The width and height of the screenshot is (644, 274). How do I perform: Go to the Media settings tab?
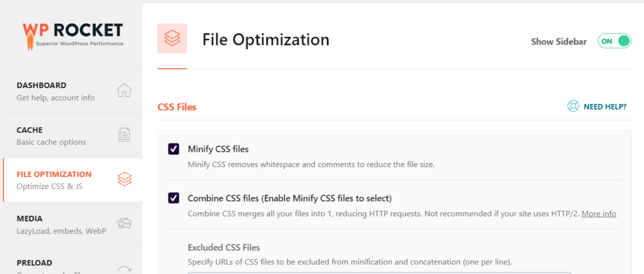click(x=73, y=225)
